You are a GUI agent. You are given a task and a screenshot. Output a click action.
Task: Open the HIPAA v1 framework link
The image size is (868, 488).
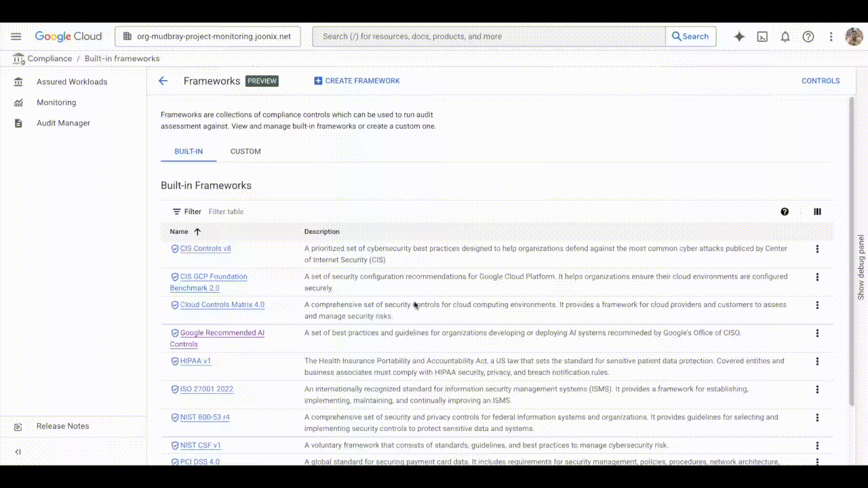195,361
